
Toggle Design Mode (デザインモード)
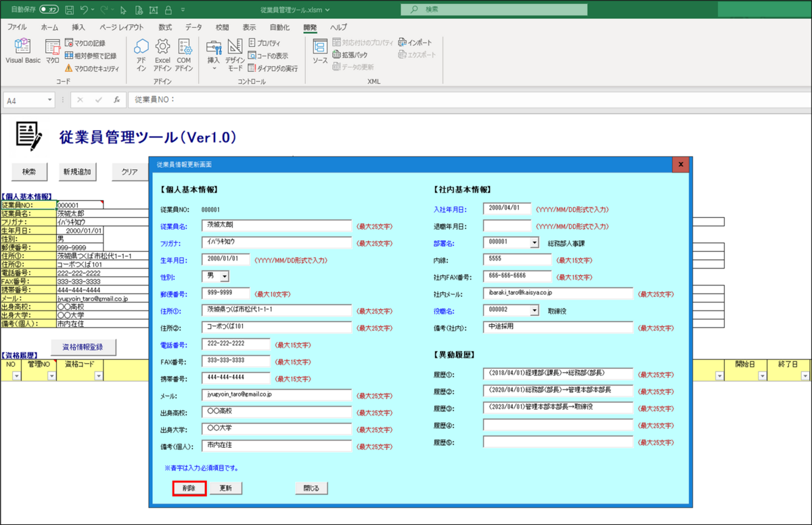click(235, 54)
